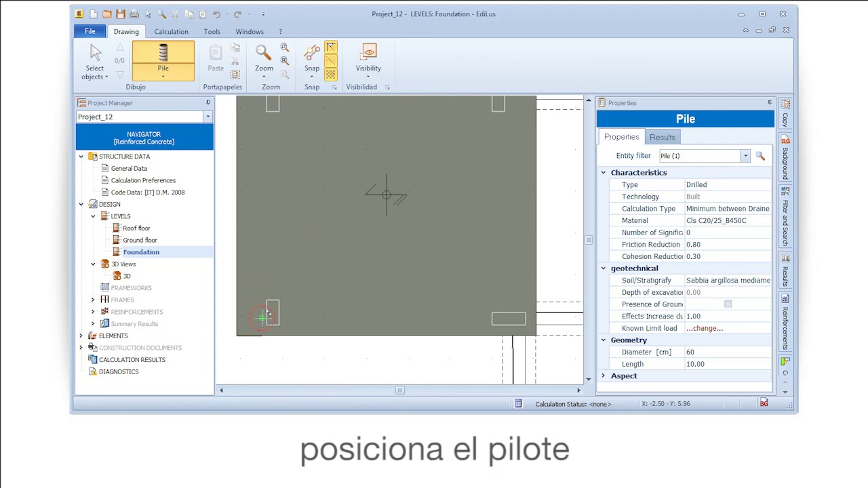Open the File menu
The width and height of the screenshot is (868, 488).
tap(90, 31)
